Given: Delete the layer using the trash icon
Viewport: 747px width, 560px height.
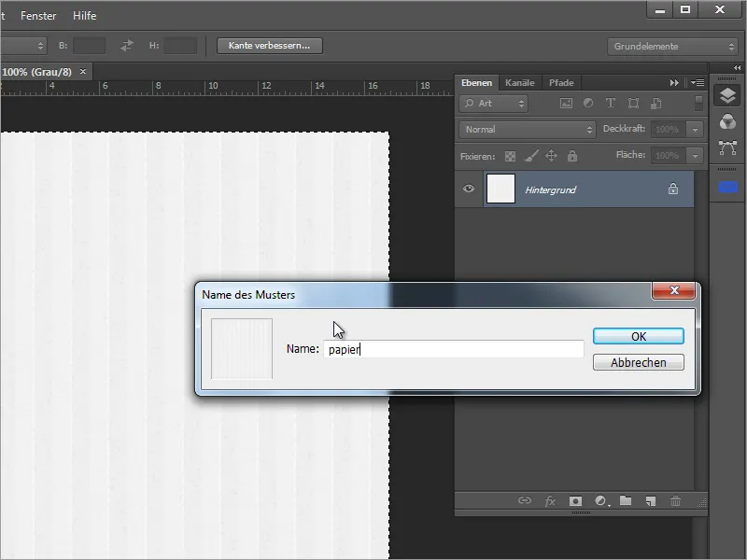Looking at the screenshot, I should pyautogui.click(x=675, y=501).
